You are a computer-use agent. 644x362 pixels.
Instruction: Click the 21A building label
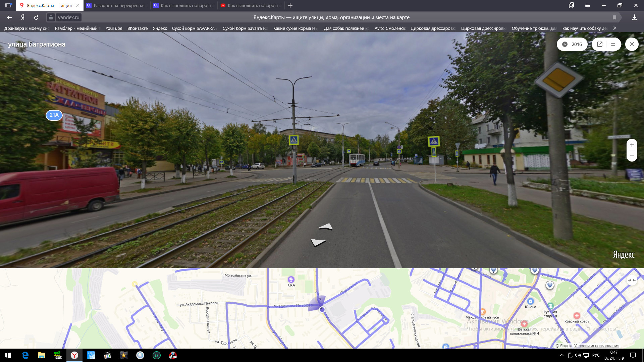pos(54,115)
